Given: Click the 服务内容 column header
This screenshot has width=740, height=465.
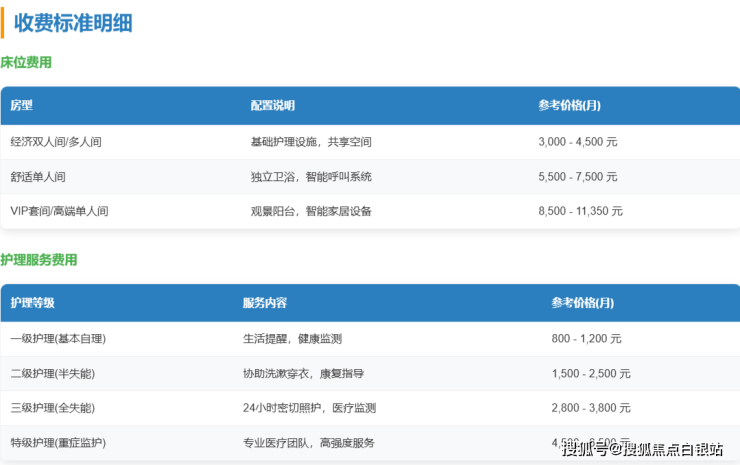Looking at the screenshot, I should pyautogui.click(x=265, y=303).
